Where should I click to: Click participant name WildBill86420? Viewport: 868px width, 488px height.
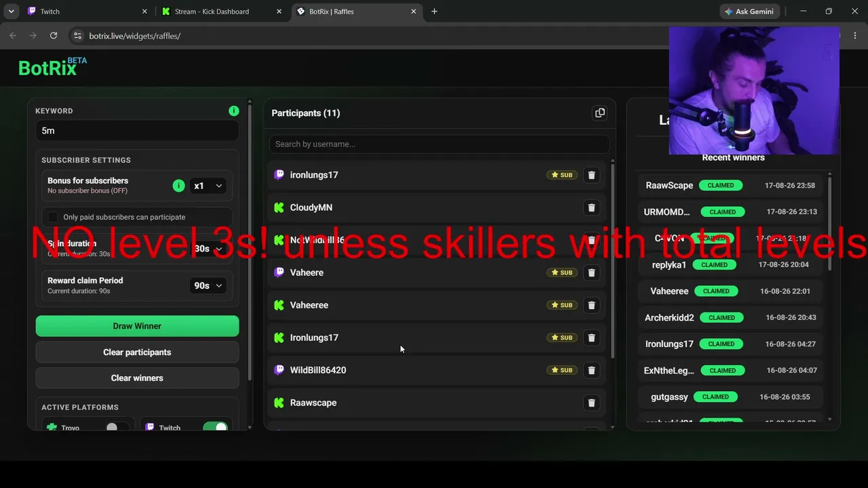318,370
